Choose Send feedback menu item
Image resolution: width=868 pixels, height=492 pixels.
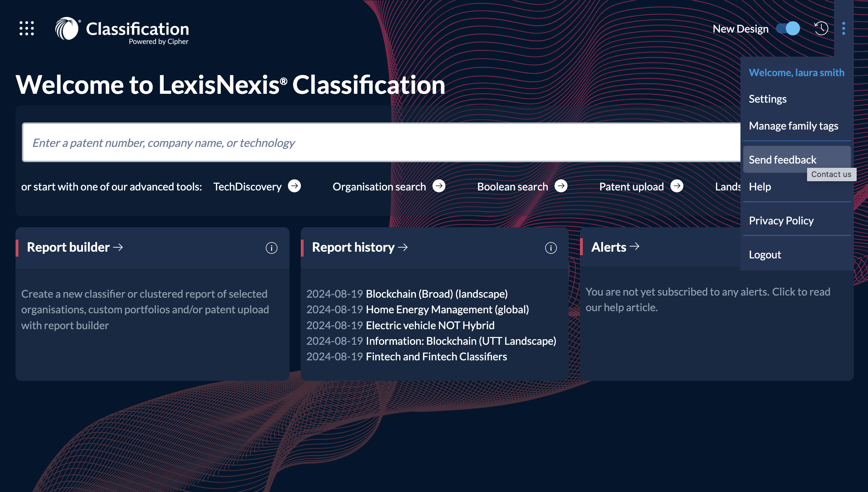797,160
